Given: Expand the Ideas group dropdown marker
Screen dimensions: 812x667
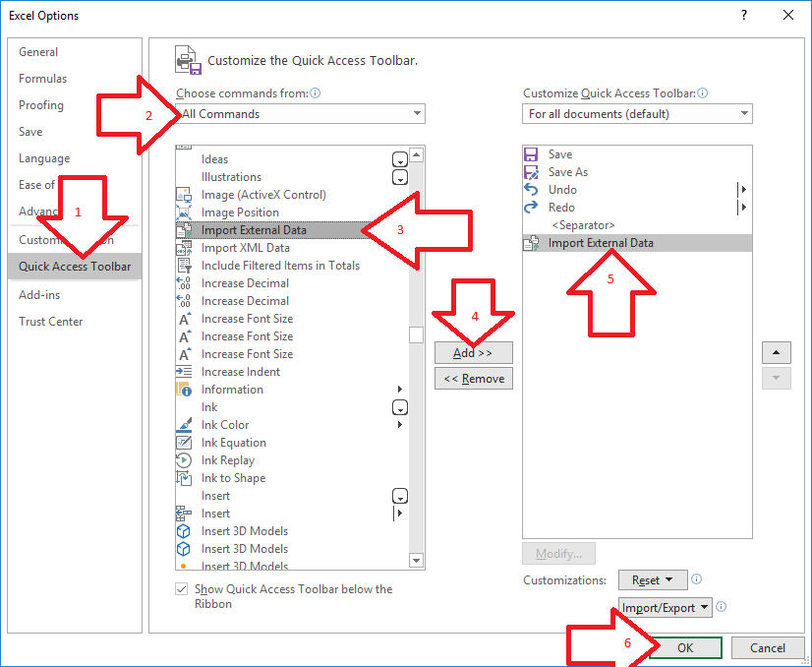Looking at the screenshot, I should point(400,159).
